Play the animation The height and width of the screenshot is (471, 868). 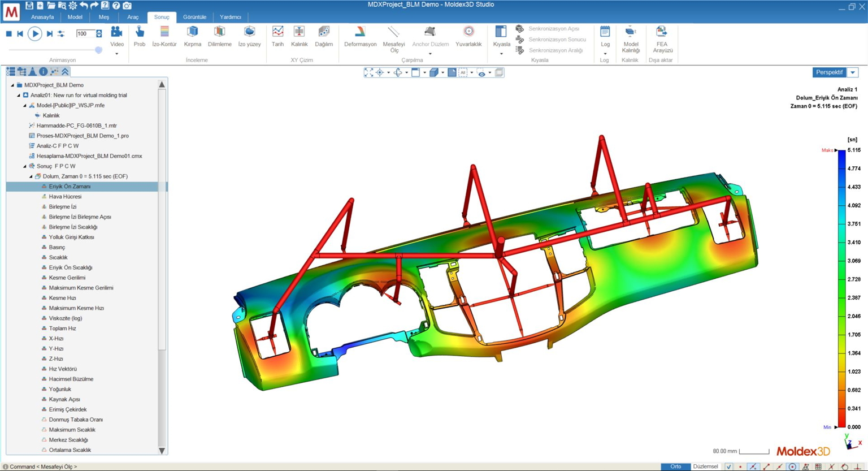click(x=34, y=34)
